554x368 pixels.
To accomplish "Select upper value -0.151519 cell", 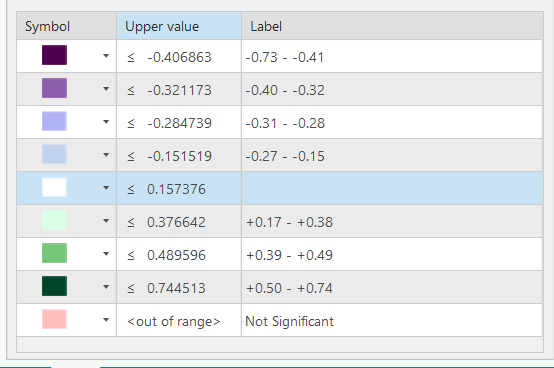I will coord(179,155).
